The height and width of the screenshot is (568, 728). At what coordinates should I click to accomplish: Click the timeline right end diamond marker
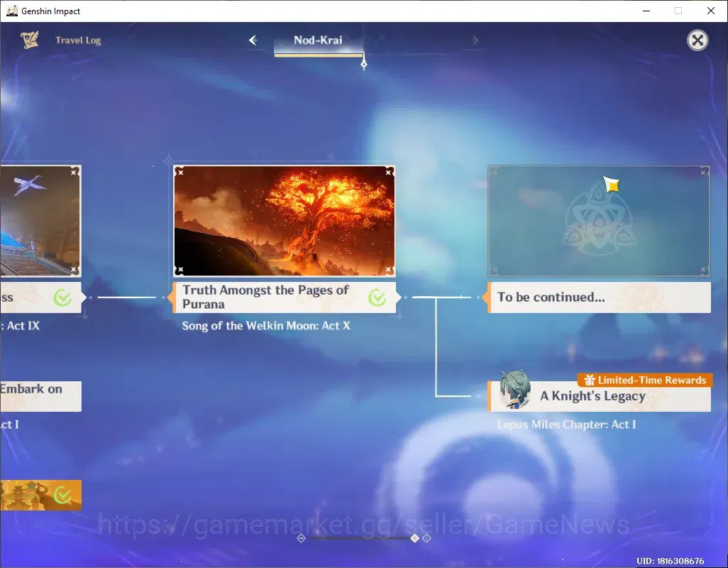tap(426, 538)
